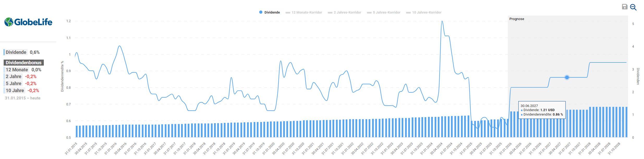This screenshot has width=644, height=159.
Task: Click the highlighted data point on forecast line
Action: pos(567,78)
